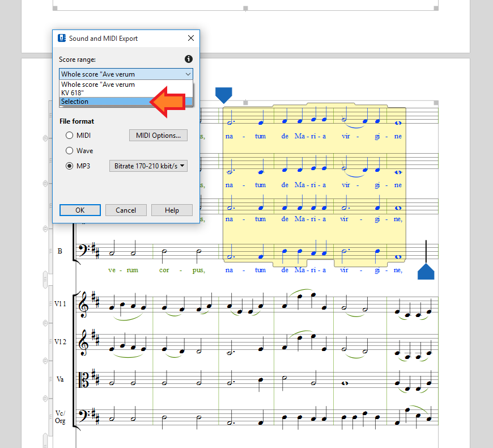Open MIDI Options dialog
This screenshot has width=493, height=448.
158,136
